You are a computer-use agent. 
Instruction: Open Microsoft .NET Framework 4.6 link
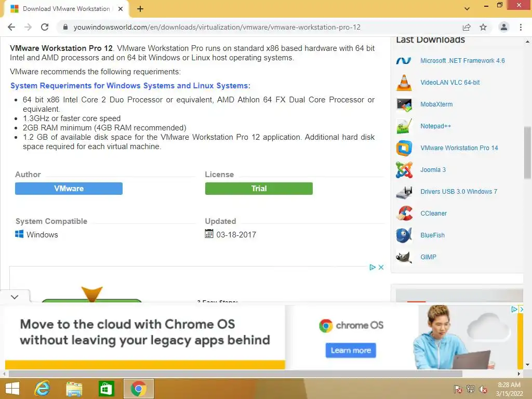(x=462, y=61)
